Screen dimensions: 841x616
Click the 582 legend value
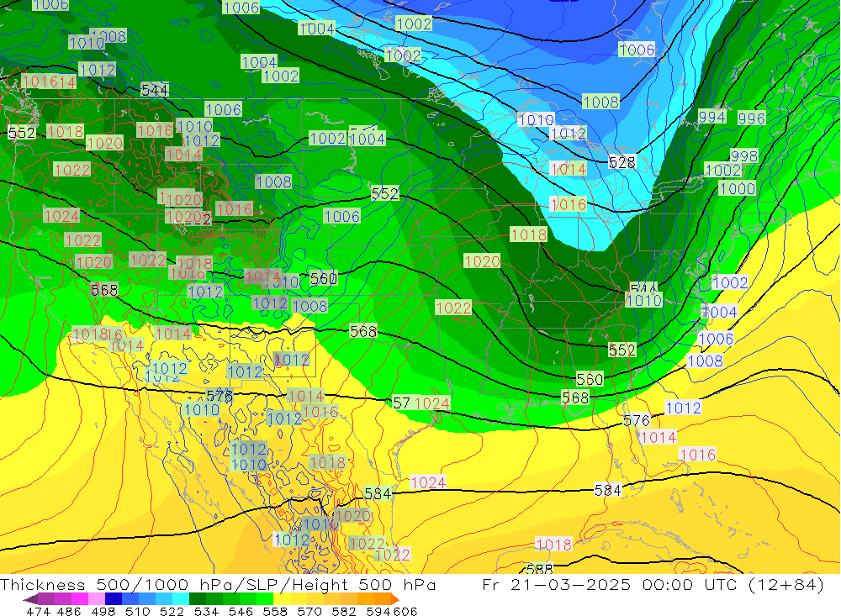point(343,611)
